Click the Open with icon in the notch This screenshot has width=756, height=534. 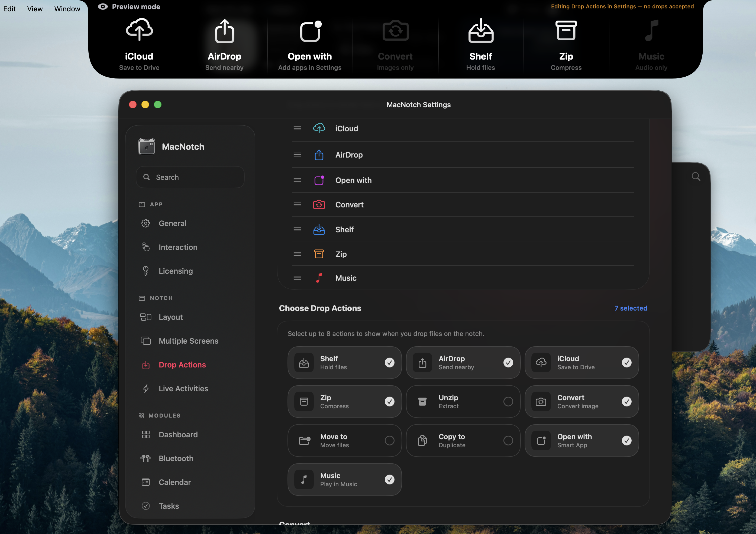[x=310, y=31]
